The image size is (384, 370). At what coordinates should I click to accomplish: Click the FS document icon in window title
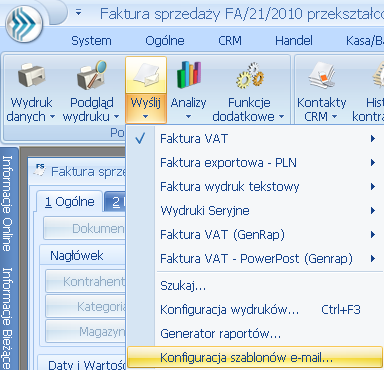(40, 170)
